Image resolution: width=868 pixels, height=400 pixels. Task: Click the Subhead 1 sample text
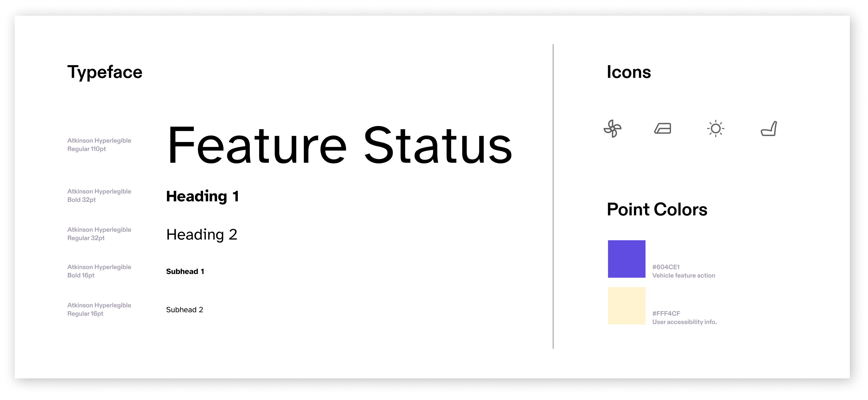tap(185, 271)
